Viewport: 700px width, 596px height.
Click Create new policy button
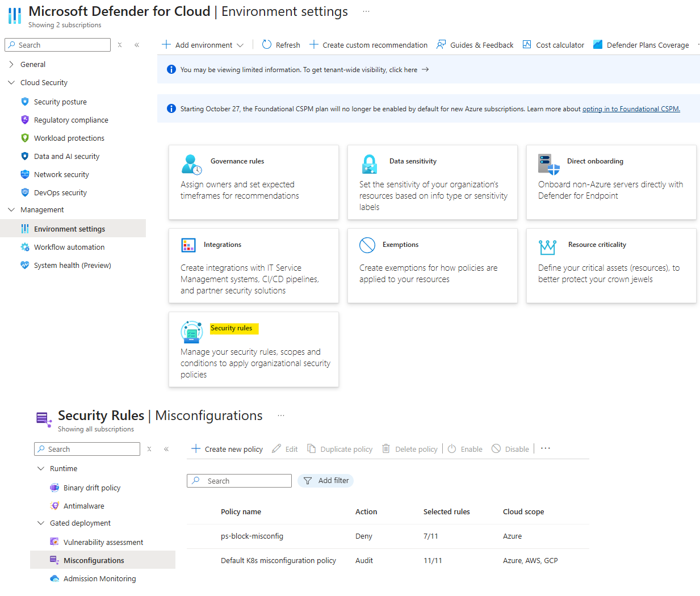point(227,449)
